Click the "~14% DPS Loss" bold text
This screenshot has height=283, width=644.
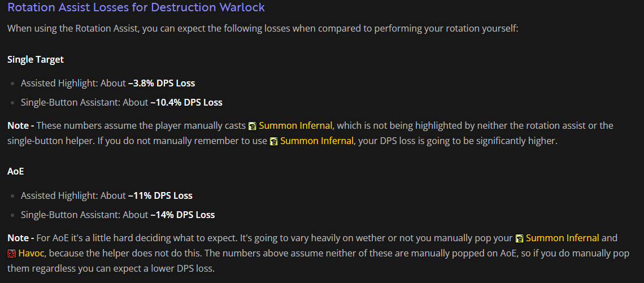tap(182, 215)
